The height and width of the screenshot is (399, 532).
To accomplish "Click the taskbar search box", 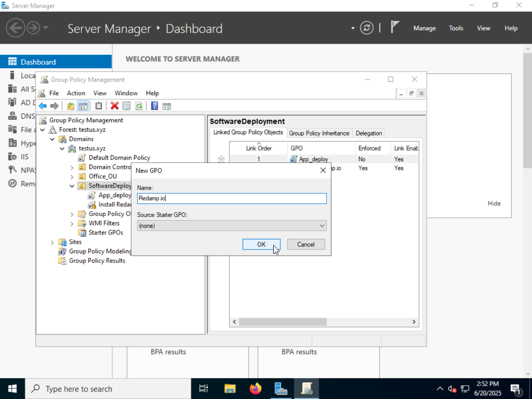I will (x=108, y=389).
